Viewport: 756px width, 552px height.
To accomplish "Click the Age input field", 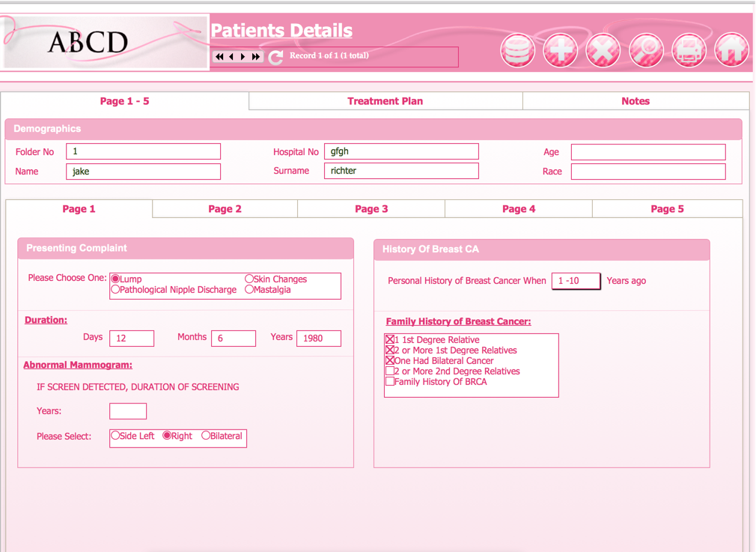I will click(x=647, y=152).
